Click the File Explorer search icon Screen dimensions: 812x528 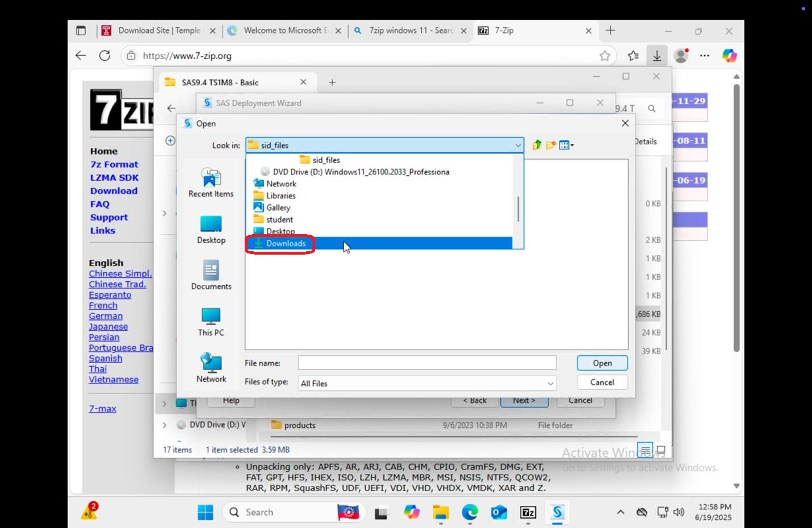[652, 109]
